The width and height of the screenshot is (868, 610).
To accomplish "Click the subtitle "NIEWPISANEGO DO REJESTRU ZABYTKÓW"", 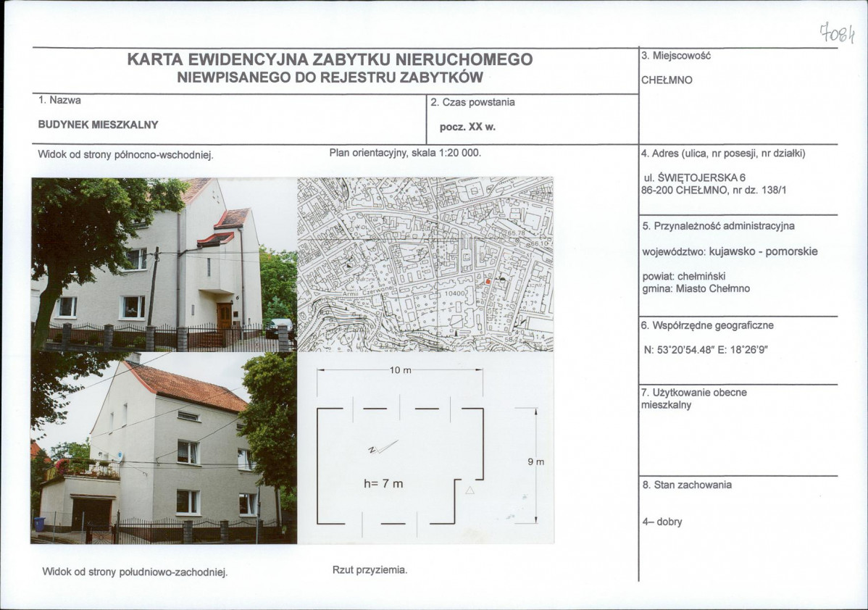I will pos(330,77).
